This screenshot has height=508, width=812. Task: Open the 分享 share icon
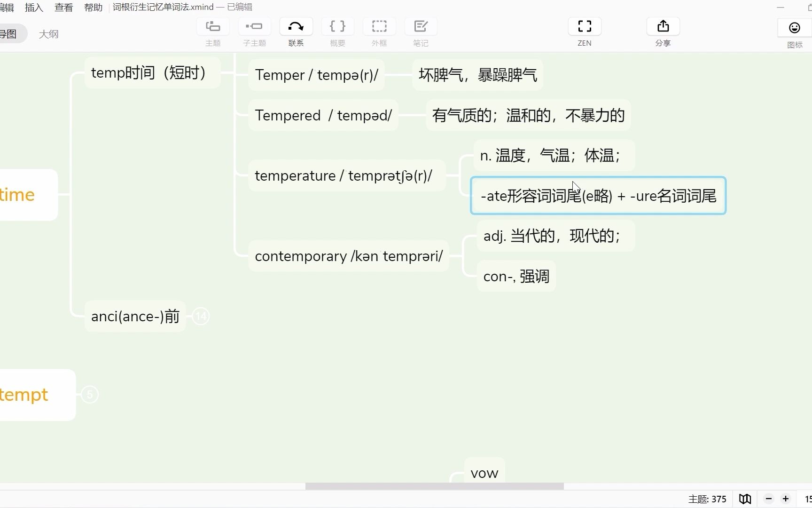click(663, 26)
